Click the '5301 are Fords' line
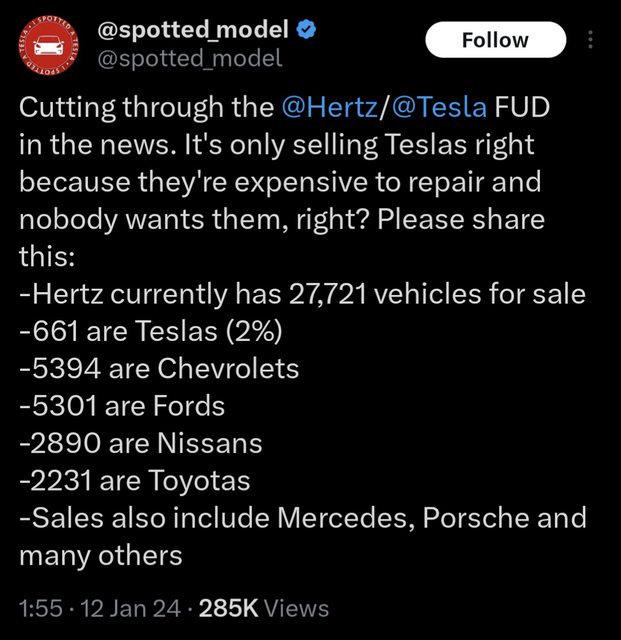This screenshot has height=640, width=621. coord(122,406)
